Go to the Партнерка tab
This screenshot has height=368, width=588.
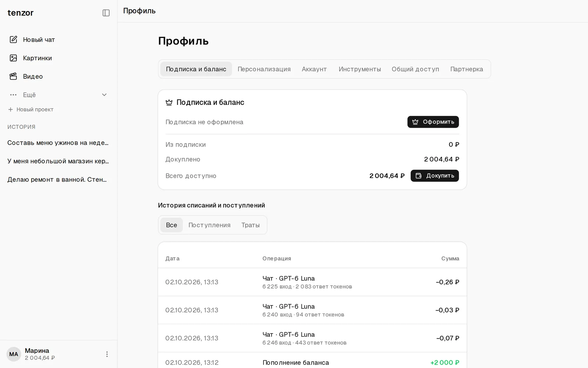pos(466,69)
